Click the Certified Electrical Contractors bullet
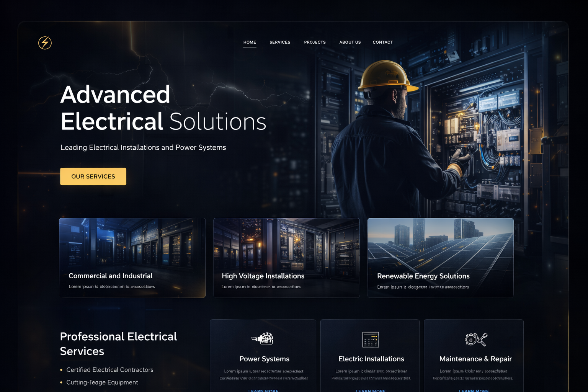This screenshot has width=588, height=392. [x=109, y=370]
